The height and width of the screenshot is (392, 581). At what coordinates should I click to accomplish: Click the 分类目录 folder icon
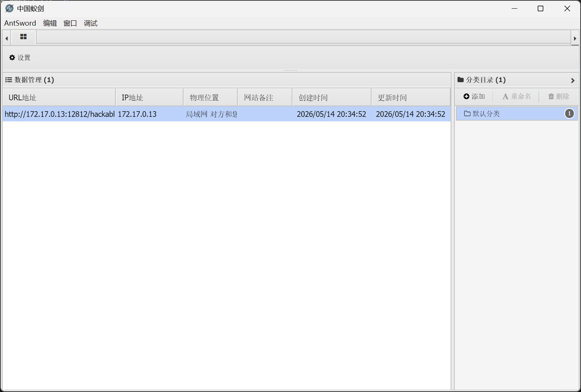[x=460, y=80]
